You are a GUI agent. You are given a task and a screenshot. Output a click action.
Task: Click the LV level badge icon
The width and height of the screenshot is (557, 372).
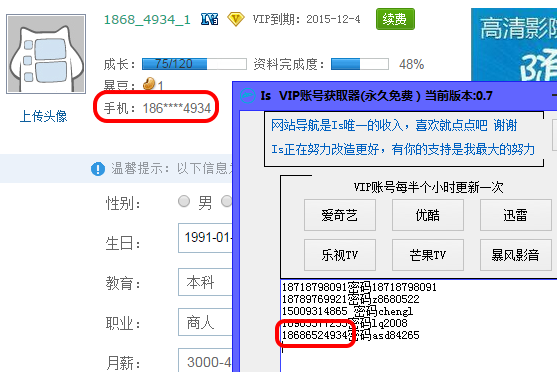pos(210,19)
